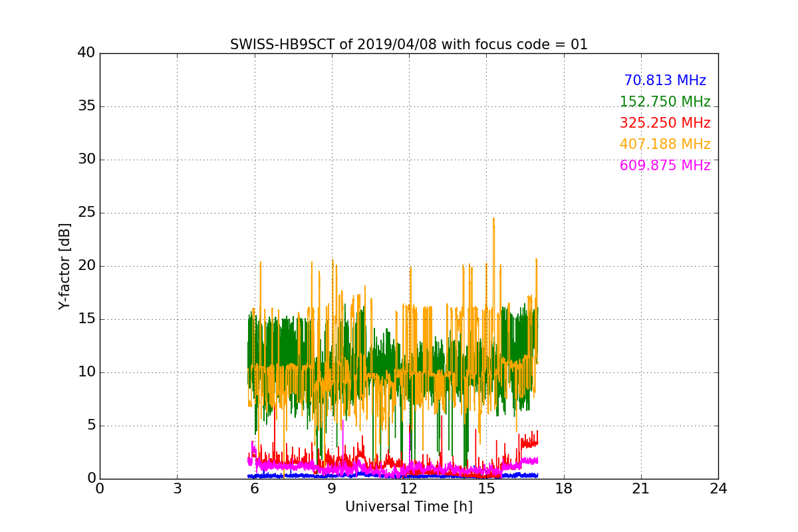Image resolution: width=798 pixels, height=532 pixels.
Task: Click the 70.813 MHz legend label
Action: click(x=664, y=80)
